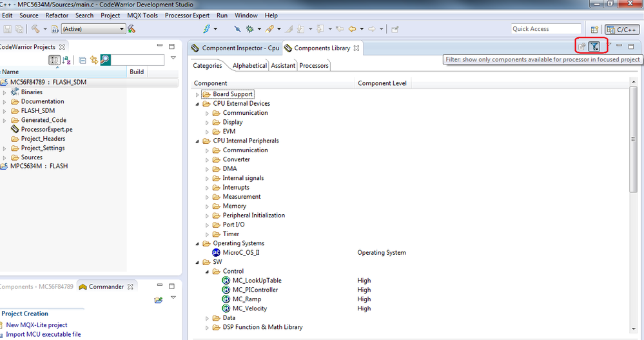This screenshot has width=644, height=340.
Task: Select the MC_Velocity component
Action: pos(249,308)
